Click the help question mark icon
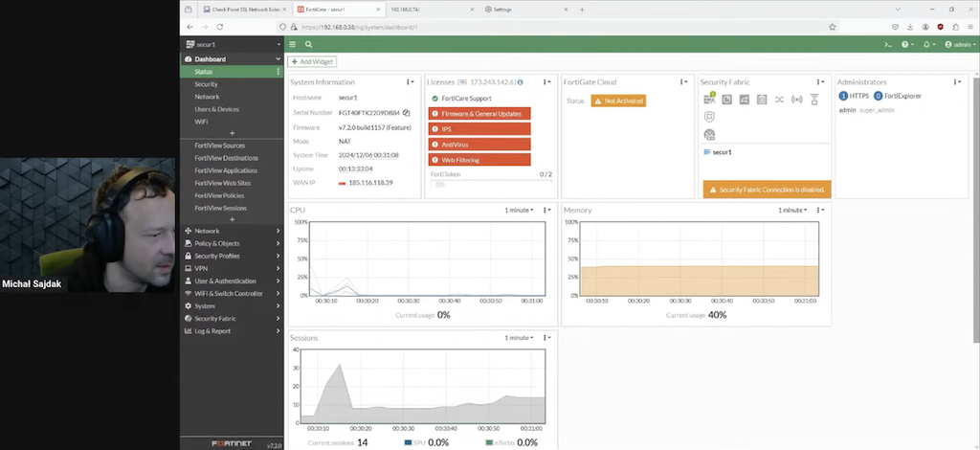This screenshot has height=450, width=980. (x=905, y=44)
